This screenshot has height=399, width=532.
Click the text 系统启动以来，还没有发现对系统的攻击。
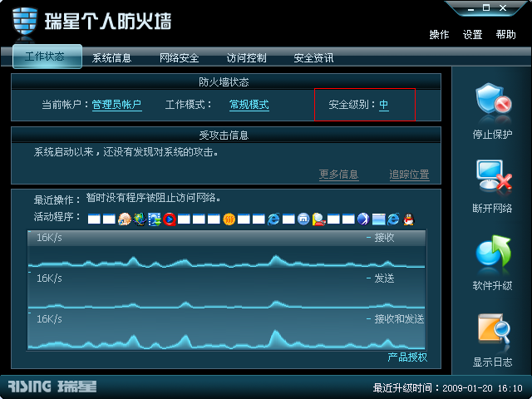click(x=126, y=152)
